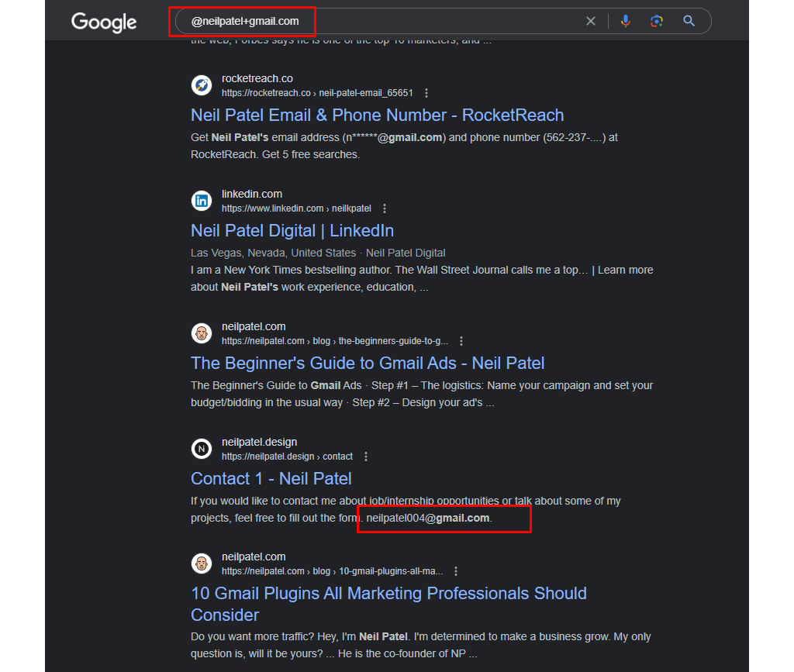The height and width of the screenshot is (672, 794).
Task: Open the three-dot menu on Gmail Plugins result
Action: (456, 570)
